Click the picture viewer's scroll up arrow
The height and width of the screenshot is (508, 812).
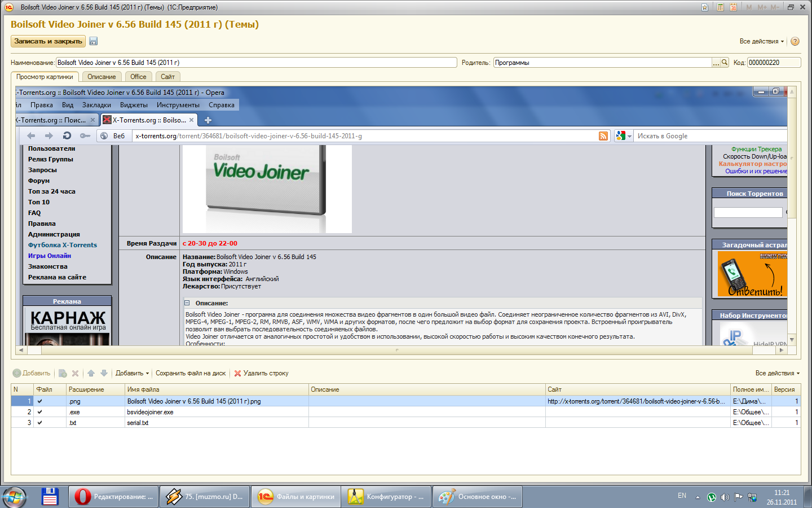click(792, 91)
